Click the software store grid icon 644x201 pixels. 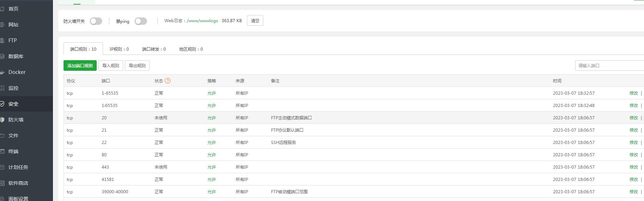point(2,183)
